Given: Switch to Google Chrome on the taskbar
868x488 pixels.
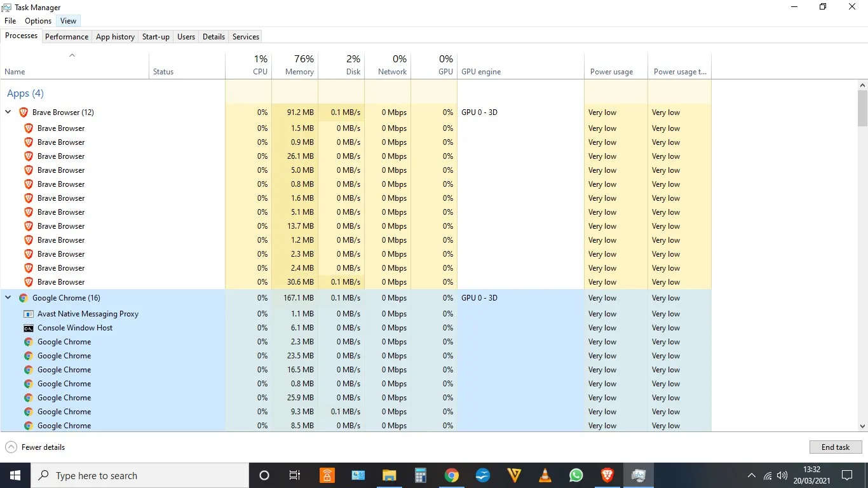Looking at the screenshot, I should [x=451, y=475].
